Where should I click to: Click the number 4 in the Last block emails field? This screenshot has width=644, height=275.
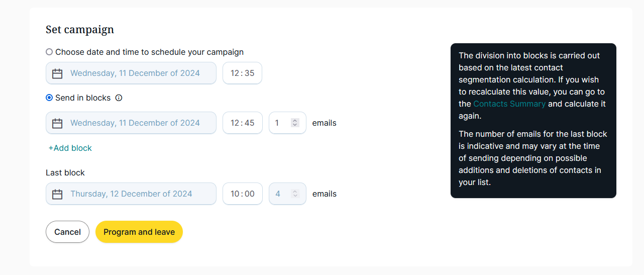click(x=278, y=194)
